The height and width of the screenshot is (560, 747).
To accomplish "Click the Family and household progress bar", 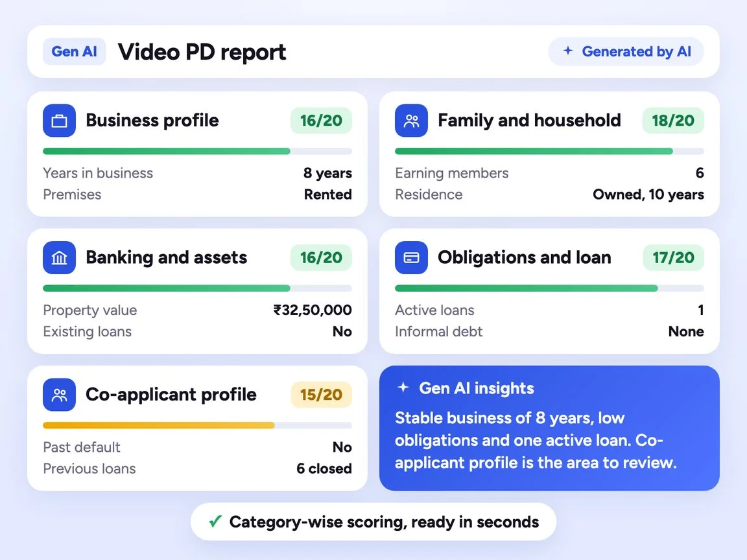I will click(549, 151).
